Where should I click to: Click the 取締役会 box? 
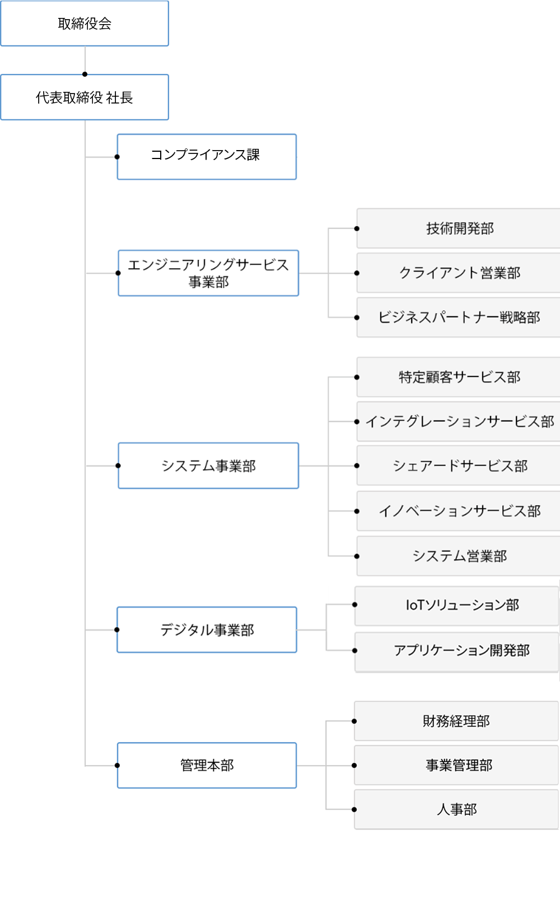coord(85,24)
